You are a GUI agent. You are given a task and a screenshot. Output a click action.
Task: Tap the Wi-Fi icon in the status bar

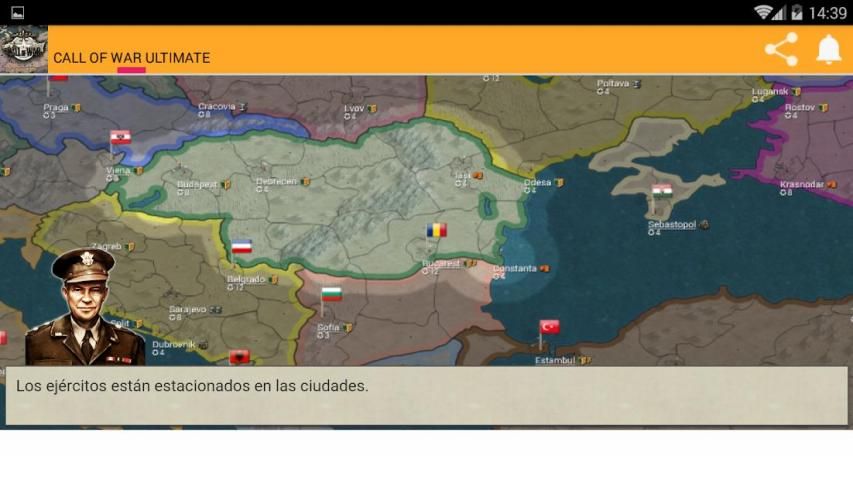[765, 13]
